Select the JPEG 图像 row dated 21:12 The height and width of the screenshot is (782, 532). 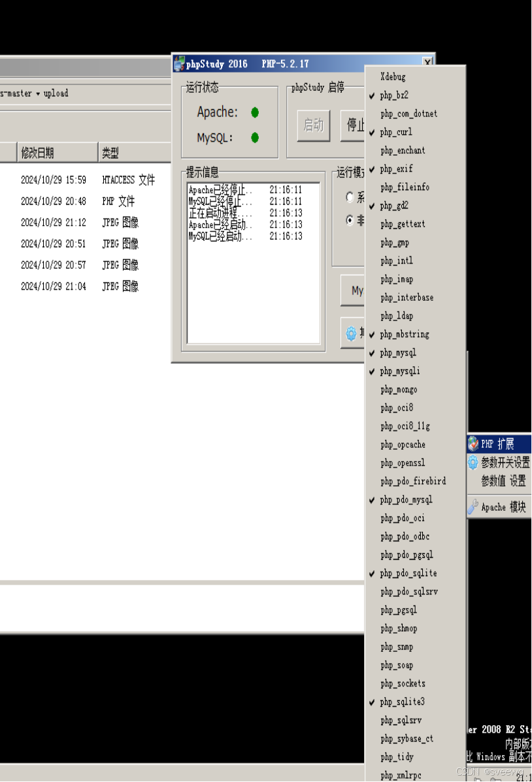click(x=86, y=222)
